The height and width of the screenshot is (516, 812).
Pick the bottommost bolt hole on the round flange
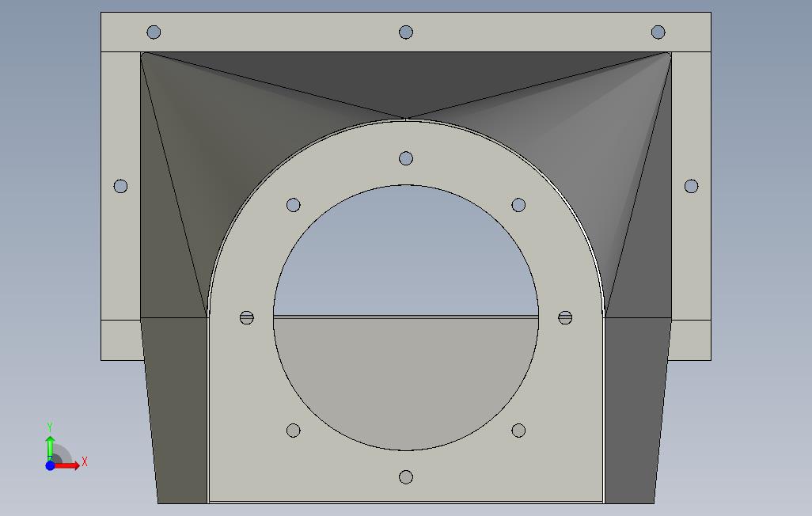(406, 477)
